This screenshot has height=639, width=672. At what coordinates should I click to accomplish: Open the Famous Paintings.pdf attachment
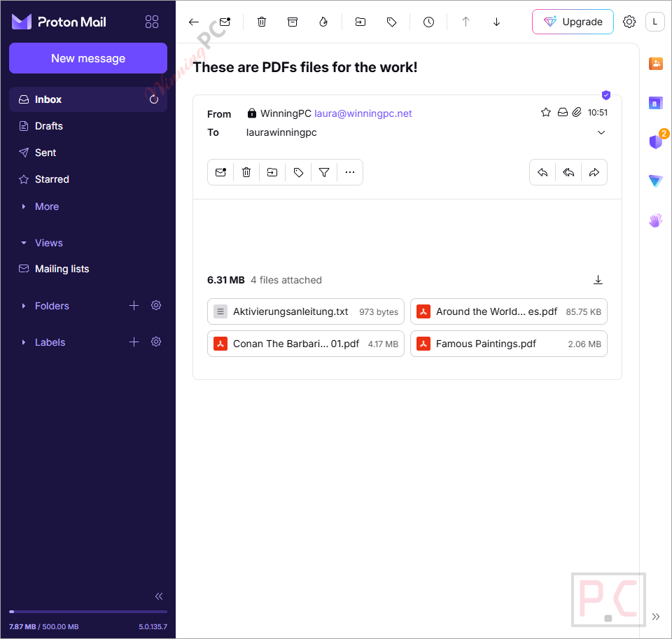(x=509, y=344)
